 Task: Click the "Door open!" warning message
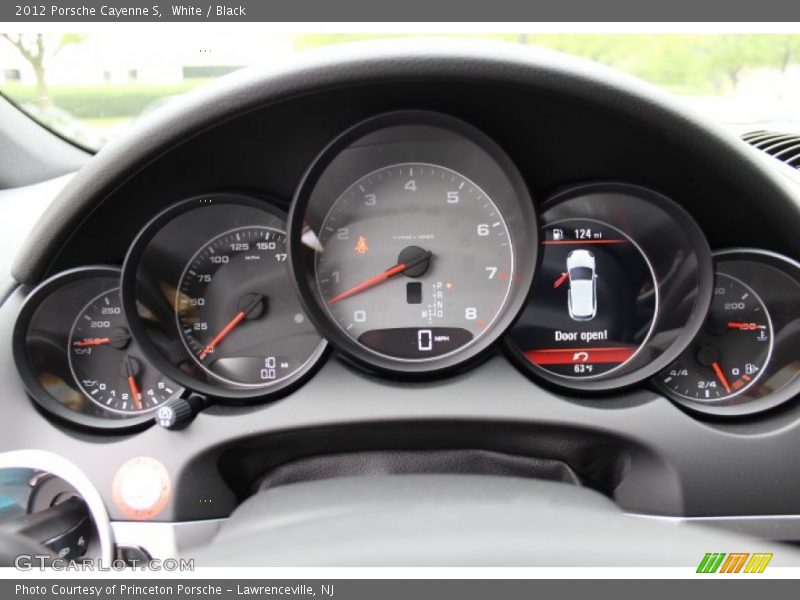[581, 335]
